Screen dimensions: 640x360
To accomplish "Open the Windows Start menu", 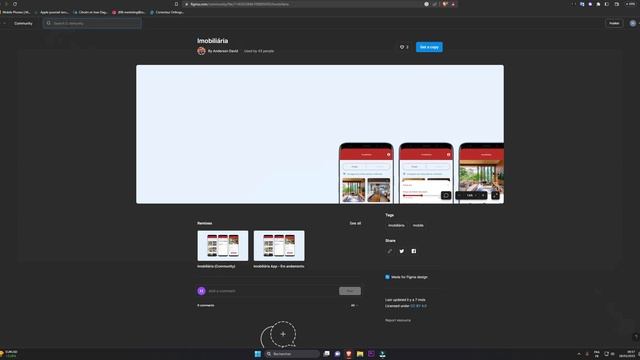I will (258, 354).
